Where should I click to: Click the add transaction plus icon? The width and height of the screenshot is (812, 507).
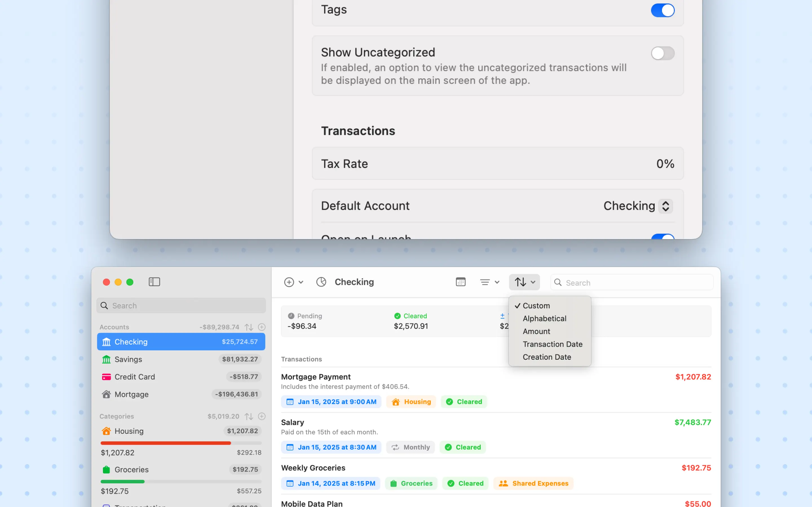pos(289,282)
